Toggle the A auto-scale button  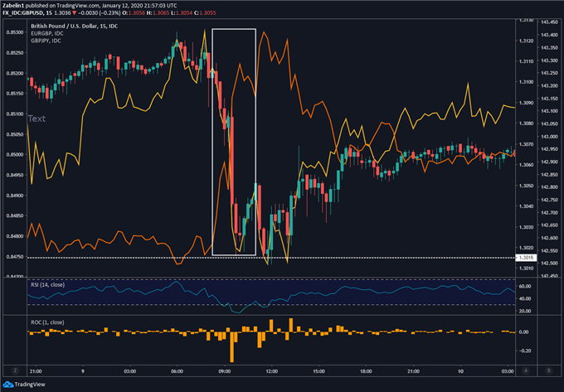click(x=526, y=370)
